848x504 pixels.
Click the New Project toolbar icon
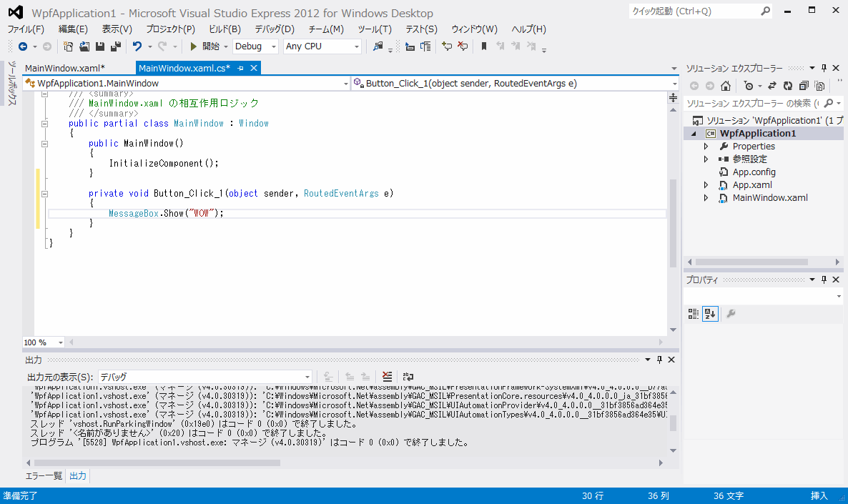click(68, 46)
